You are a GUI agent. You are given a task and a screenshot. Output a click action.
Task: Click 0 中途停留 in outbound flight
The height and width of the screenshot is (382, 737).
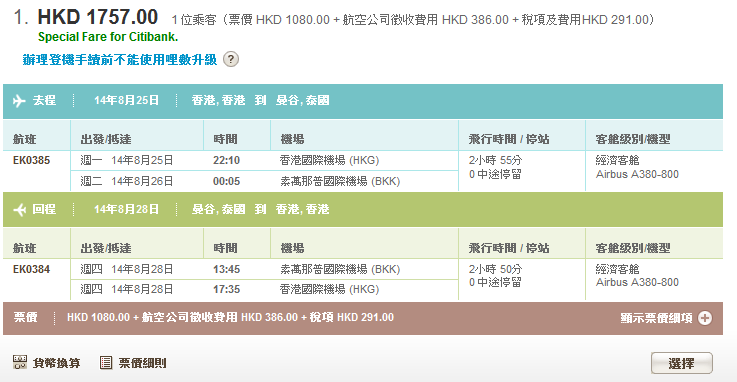point(495,174)
